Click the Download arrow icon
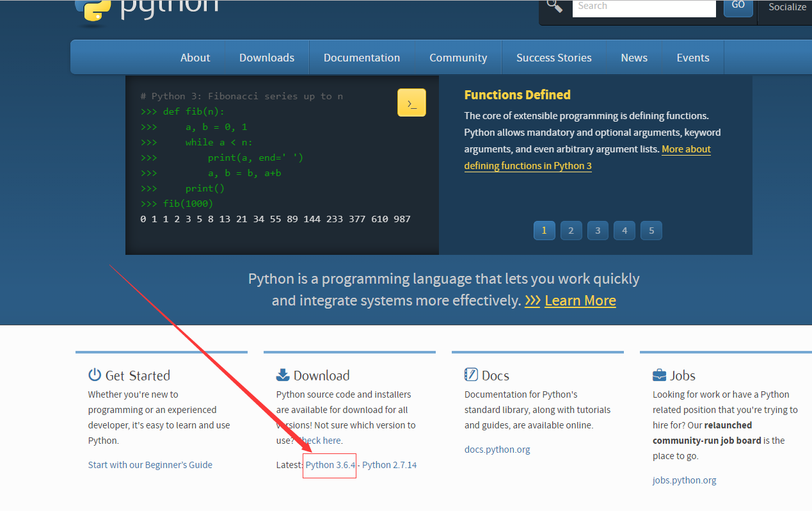 tap(283, 375)
